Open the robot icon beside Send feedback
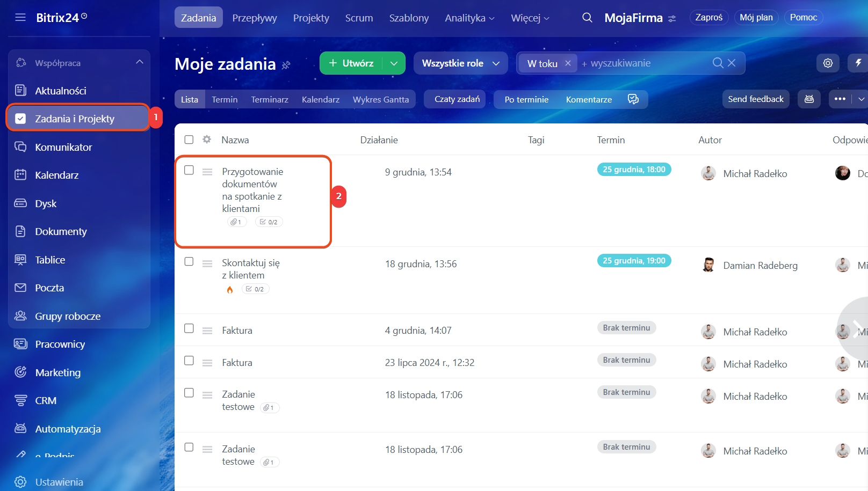Screen dimensions: 868x491 pos(809,99)
